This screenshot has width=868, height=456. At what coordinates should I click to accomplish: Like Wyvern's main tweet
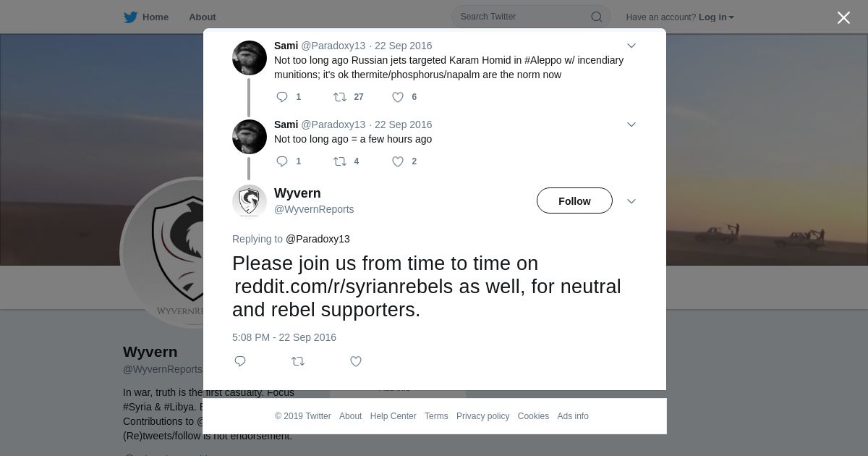pyautogui.click(x=356, y=361)
